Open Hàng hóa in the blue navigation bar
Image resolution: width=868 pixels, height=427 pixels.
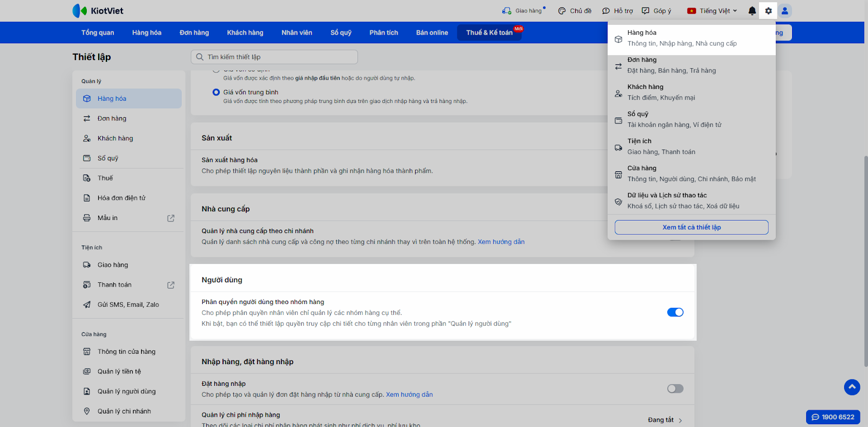point(146,33)
